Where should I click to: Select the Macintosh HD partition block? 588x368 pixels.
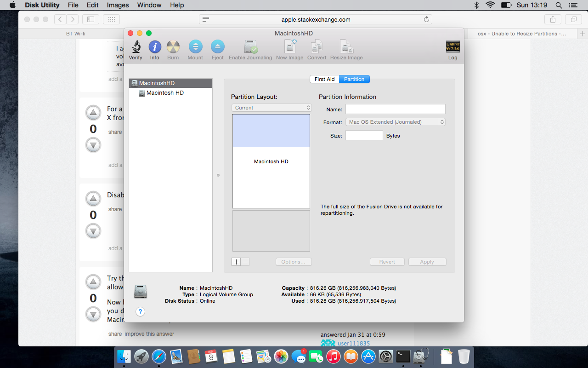pos(271,161)
